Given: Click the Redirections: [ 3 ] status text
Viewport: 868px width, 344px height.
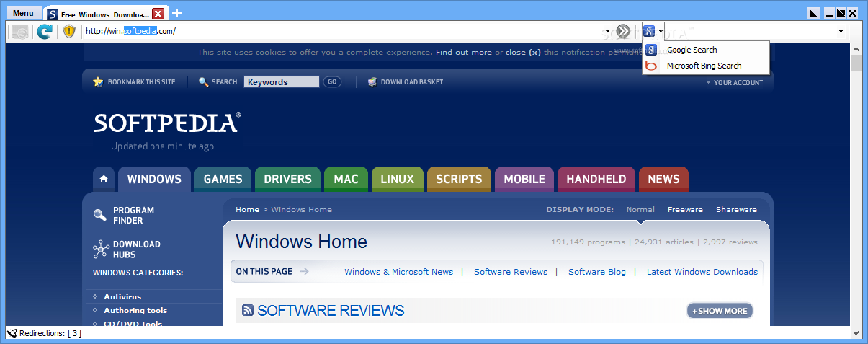Looking at the screenshot, I should pos(50,333).
